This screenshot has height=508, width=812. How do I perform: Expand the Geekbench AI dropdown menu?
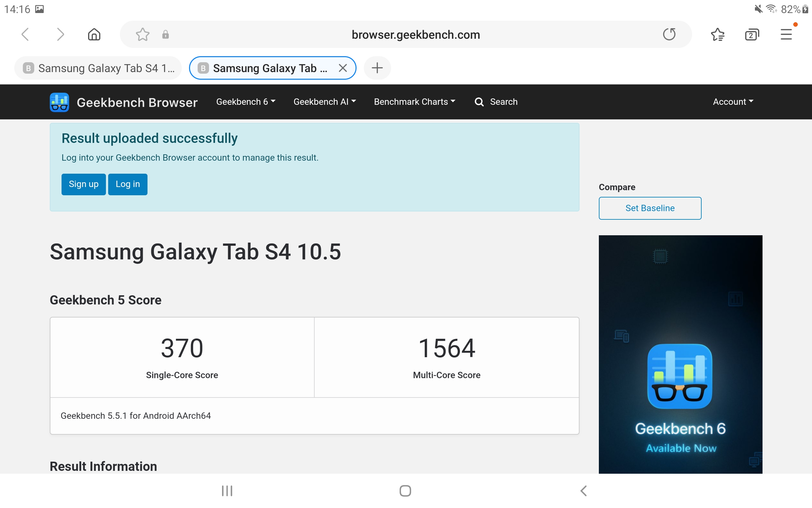[x=324, y=102]
